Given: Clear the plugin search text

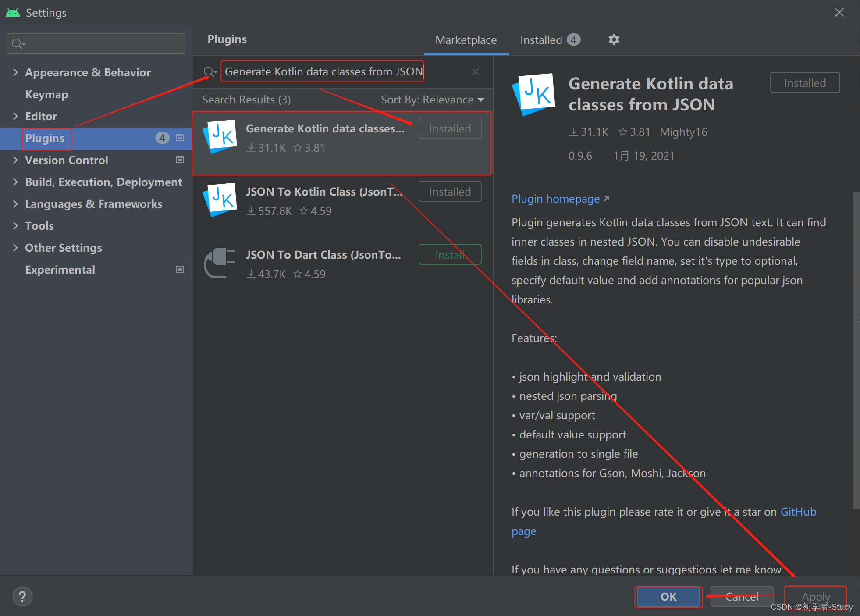Looking at the screenshot, I should tap(475, 72).
